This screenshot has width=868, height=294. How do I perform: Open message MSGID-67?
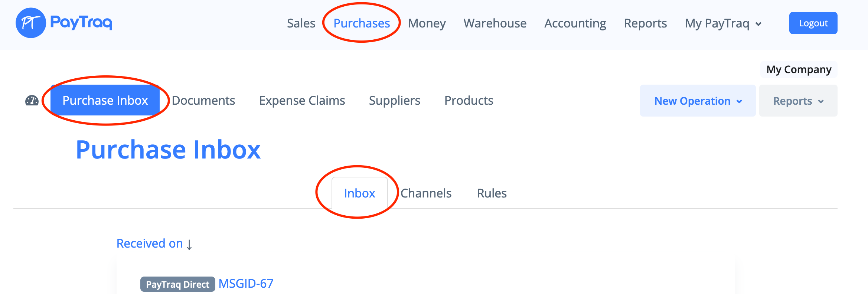click(x=246, y=284)
